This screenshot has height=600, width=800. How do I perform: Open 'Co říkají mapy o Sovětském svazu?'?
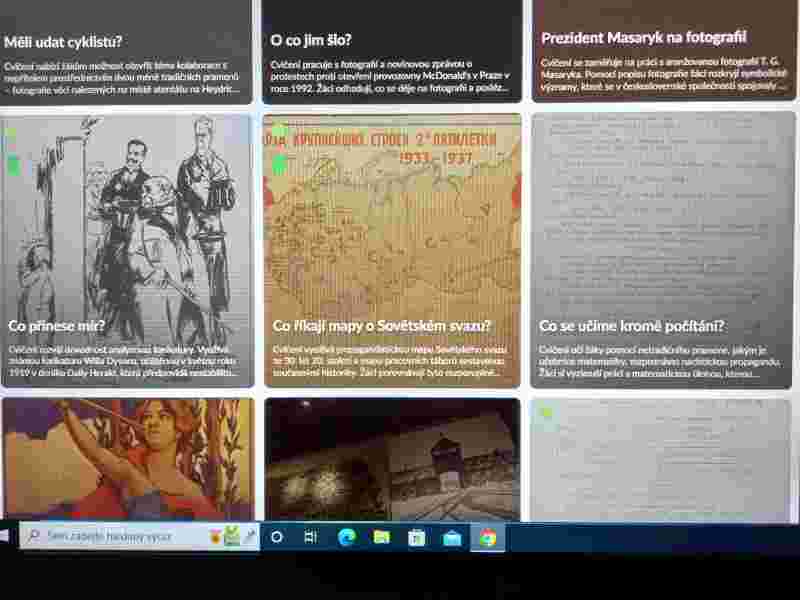(381, 326)
